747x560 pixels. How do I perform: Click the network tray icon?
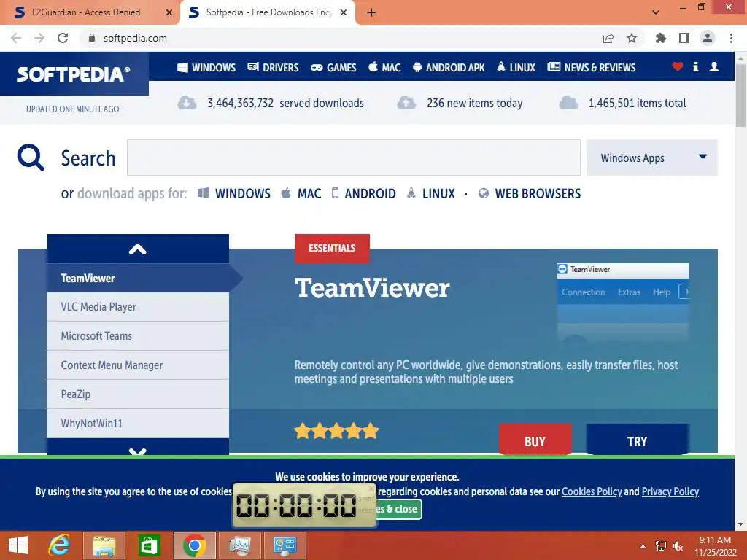click(x=661, y=546)
